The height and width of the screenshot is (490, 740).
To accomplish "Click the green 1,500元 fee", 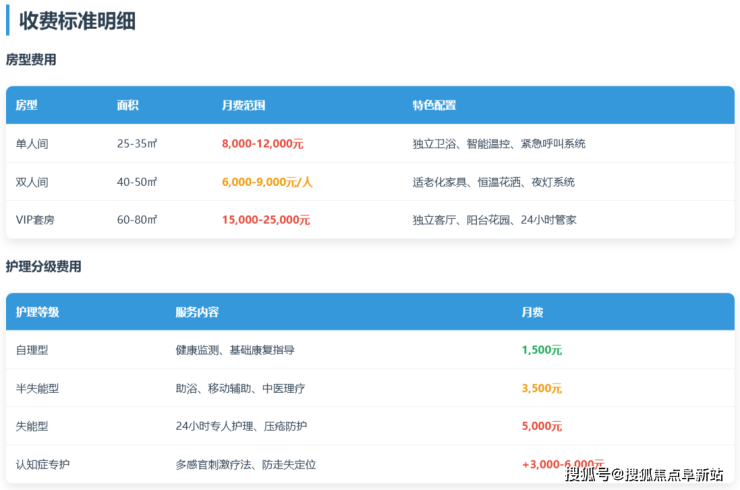I will 541,351.
